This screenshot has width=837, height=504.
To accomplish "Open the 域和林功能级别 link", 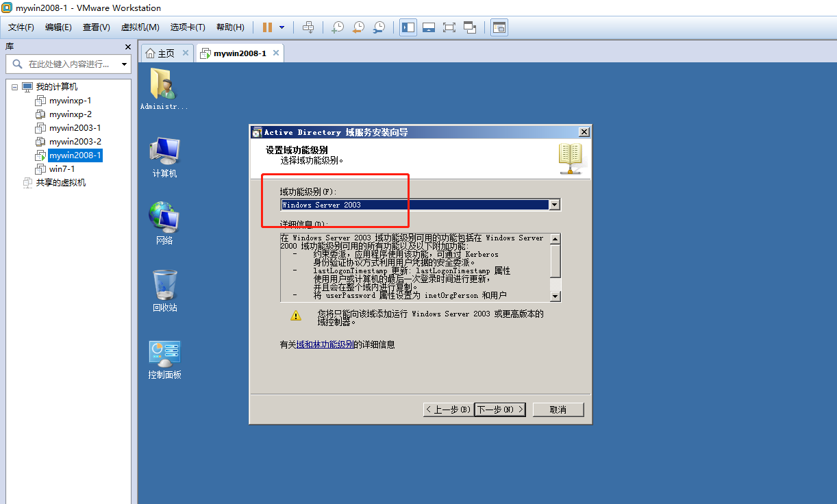I will click(x=325, y=345).
